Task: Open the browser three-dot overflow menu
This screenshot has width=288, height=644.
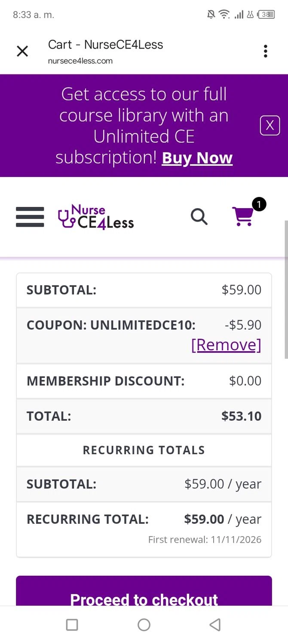Action: point(266,52)
